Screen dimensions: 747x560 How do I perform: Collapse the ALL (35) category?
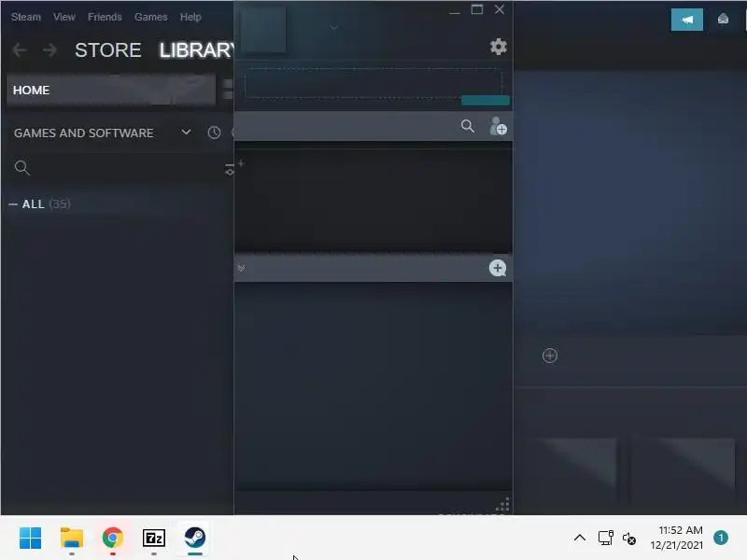pos(13,204)
